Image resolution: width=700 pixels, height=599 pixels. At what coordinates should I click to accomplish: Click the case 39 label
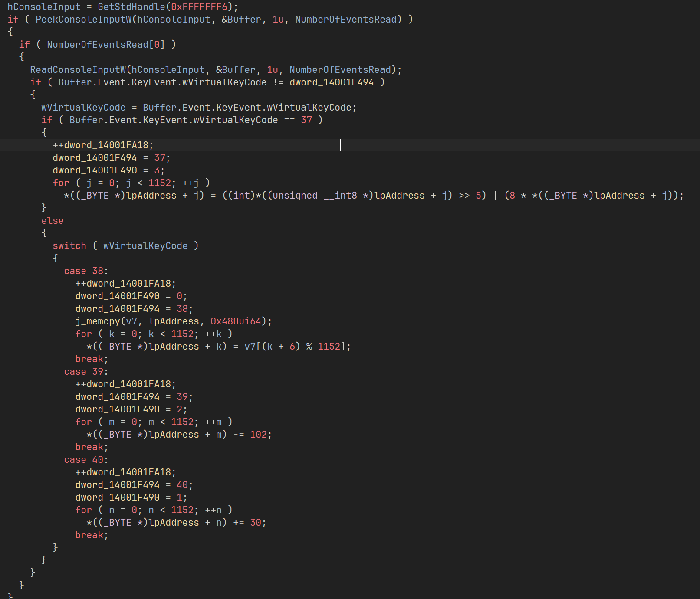pyautogui.click(x=85, y=372)
